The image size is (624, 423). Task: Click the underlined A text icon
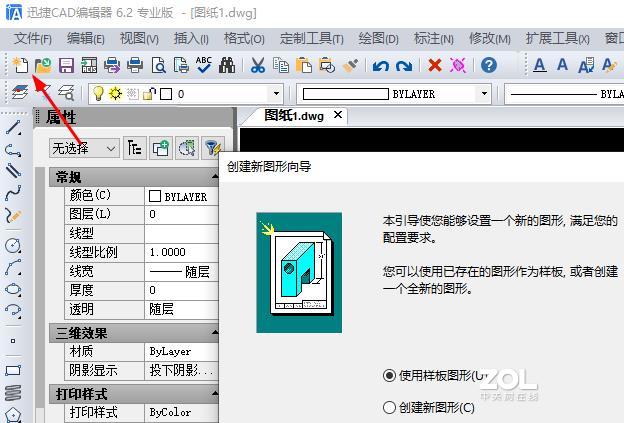coord(539,65)
